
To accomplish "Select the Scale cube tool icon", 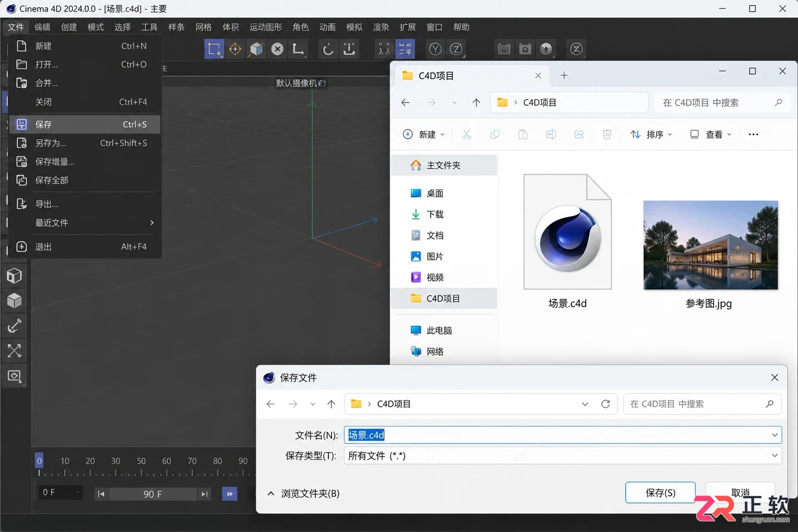I will tap(256, 49).
